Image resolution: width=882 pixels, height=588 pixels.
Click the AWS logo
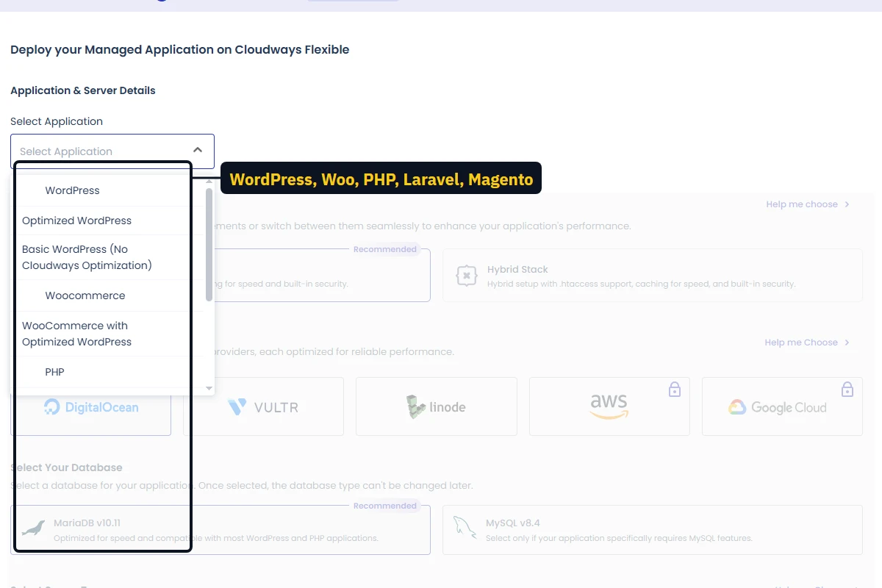pos(609,406)
